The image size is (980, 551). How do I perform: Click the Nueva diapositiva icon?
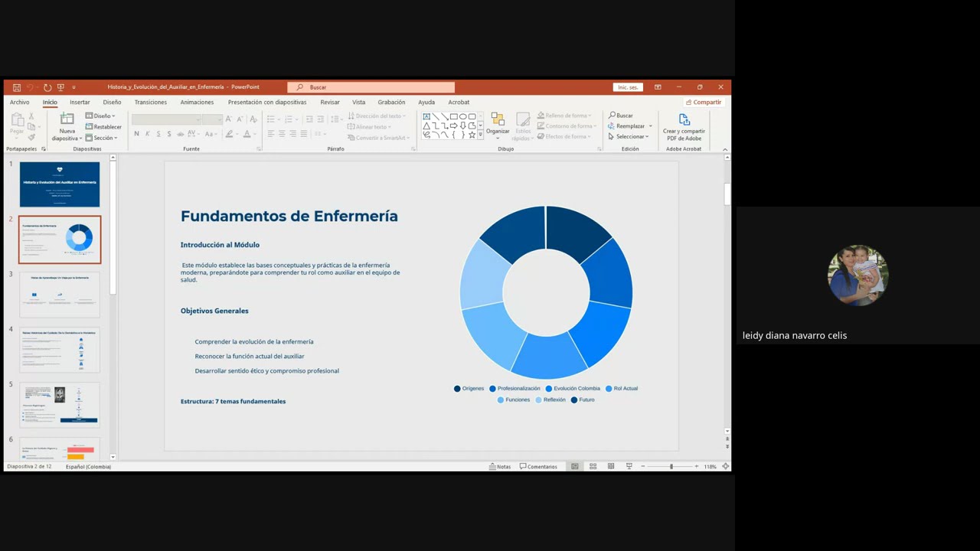tap(67, 119)
